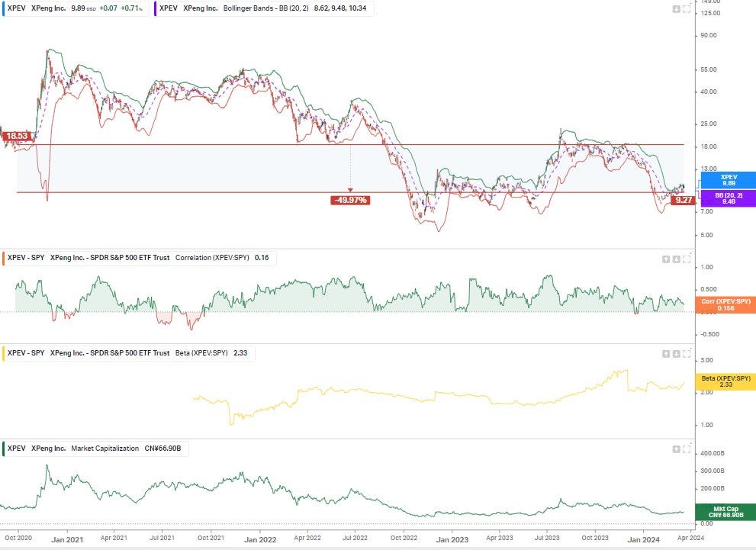Click the 13.00 price scale value
Screen dimensions: 756x550
[x=709, y=169]
